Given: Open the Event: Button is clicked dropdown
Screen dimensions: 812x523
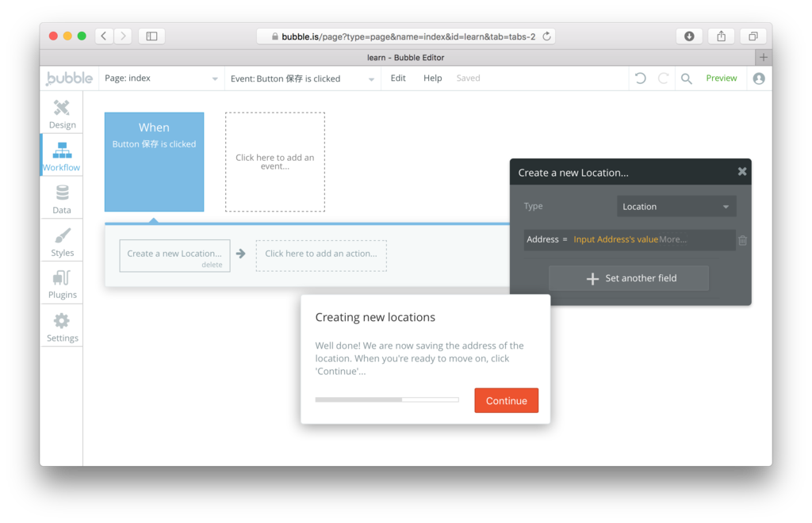Looking at the screenshot, I should tap(302, 78).
